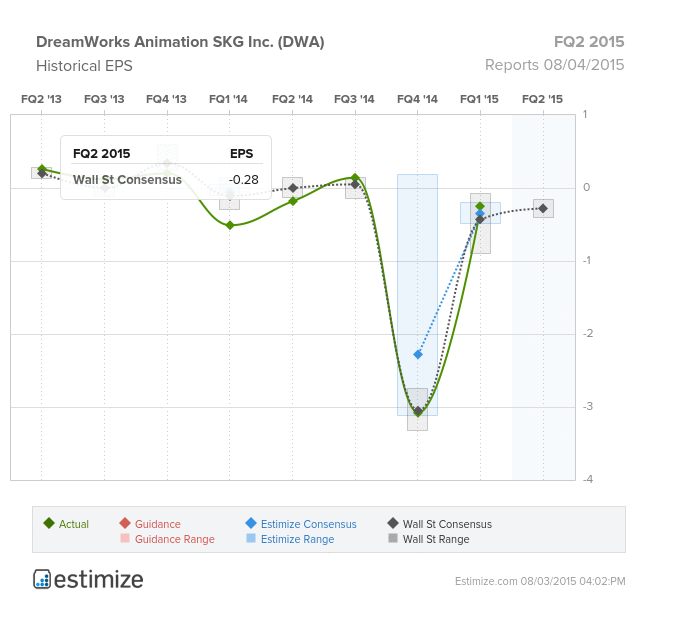Click the -4 axis label
The height and width of the screenshot is (620, 675).
coord(588,479)
